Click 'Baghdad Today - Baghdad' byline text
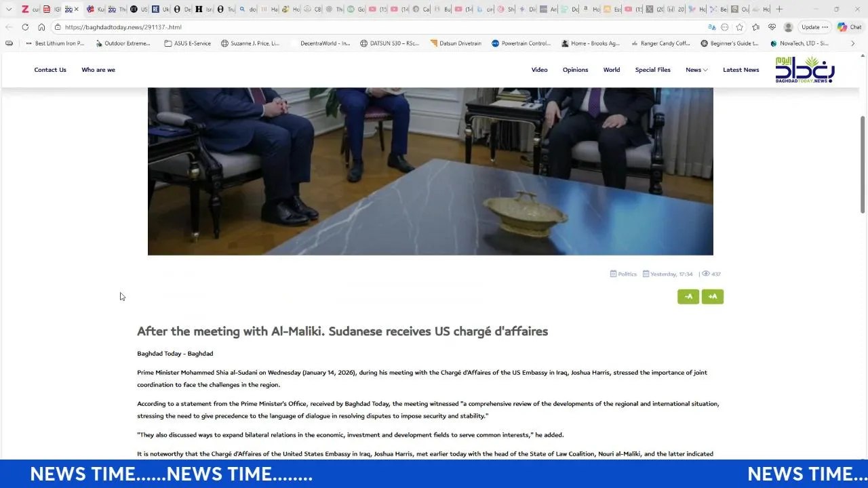The image size is (868, 488). tap(175, 354)
